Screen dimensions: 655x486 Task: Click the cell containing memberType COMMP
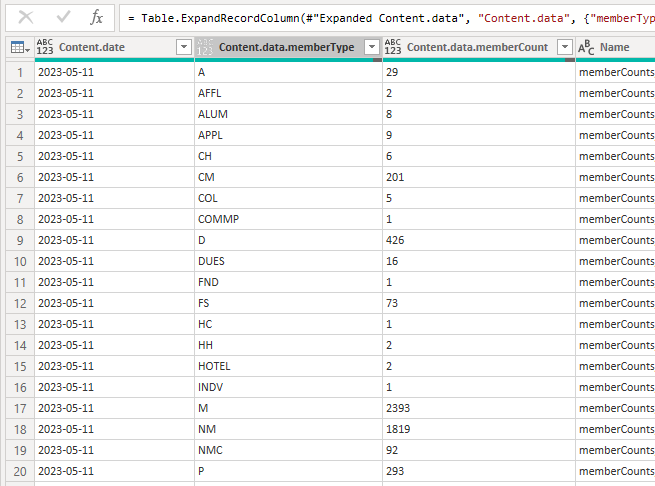tap(288, 219)
